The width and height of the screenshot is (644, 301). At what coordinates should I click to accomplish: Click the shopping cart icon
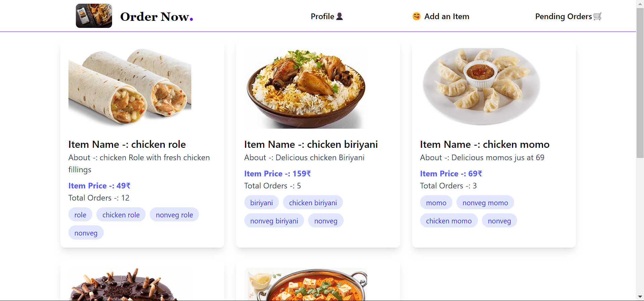coord(597,16)
